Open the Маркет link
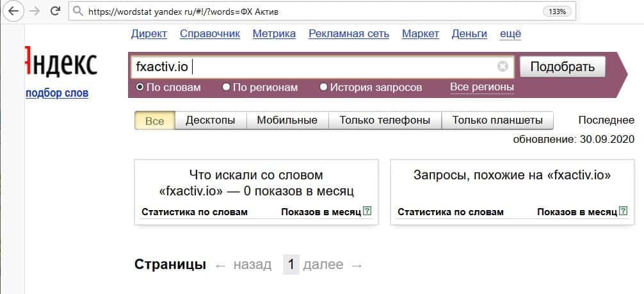 pyautogui.click(x=421, y=34)
